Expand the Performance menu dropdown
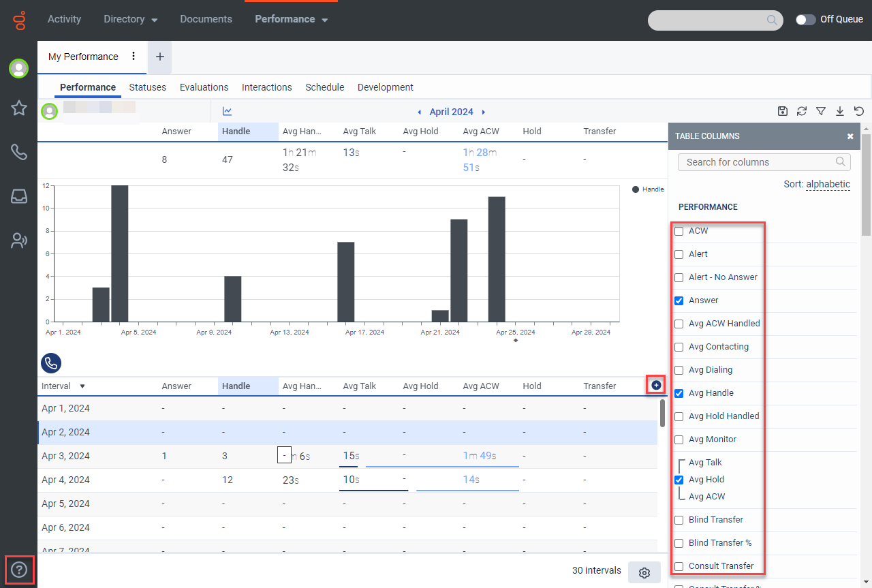Viewport: 872px width, 588px height. tap(292, 19)
